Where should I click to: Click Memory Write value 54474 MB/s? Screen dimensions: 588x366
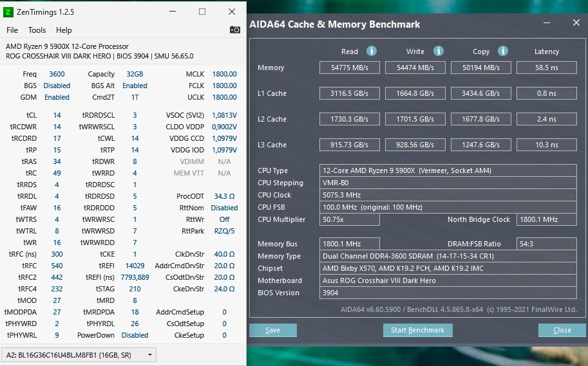point(415,68)
